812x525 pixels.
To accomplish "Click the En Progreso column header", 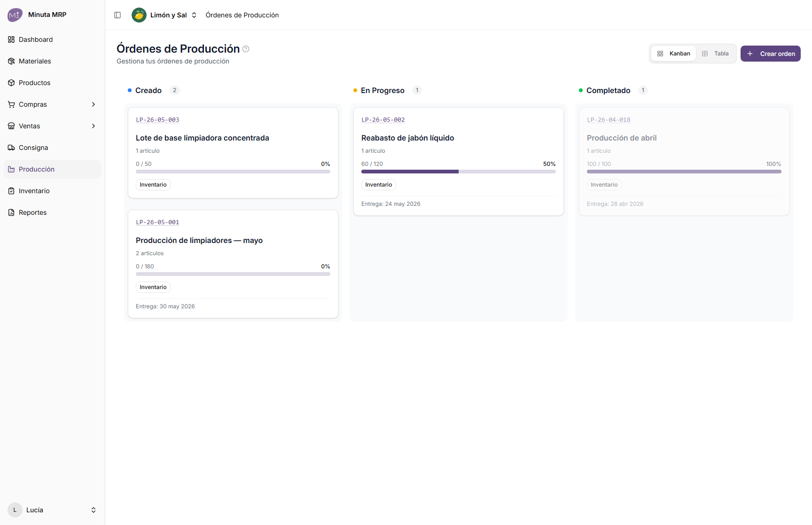I will (x=383, y=90).
